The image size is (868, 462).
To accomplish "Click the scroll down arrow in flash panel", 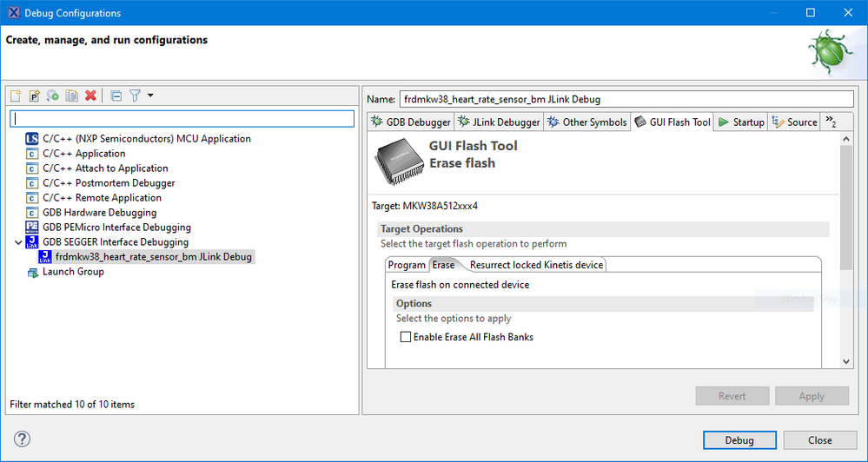I will pyautogui.click(x=846, y=361).
